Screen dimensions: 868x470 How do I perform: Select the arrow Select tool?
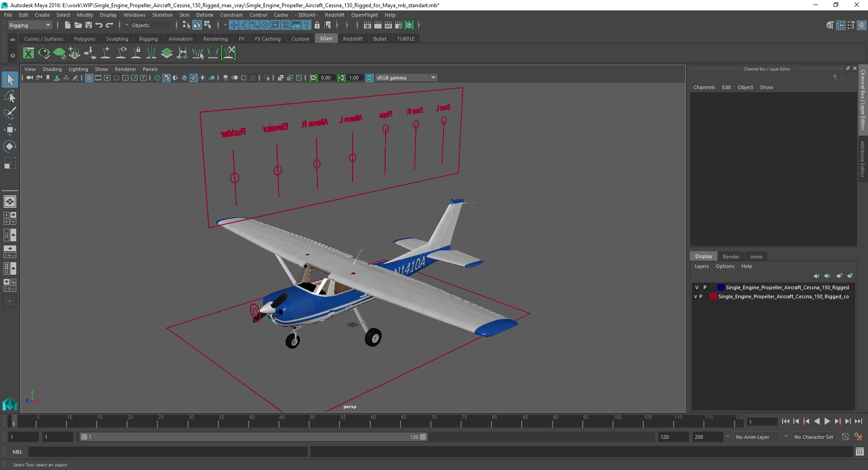[10, 80]
